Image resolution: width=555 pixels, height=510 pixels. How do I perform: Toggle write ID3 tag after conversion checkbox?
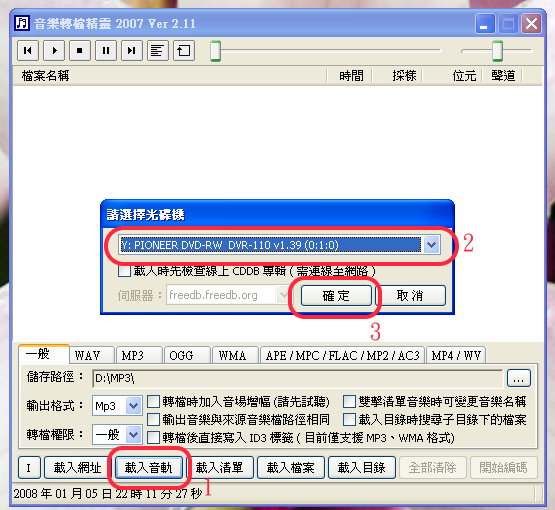153,437
